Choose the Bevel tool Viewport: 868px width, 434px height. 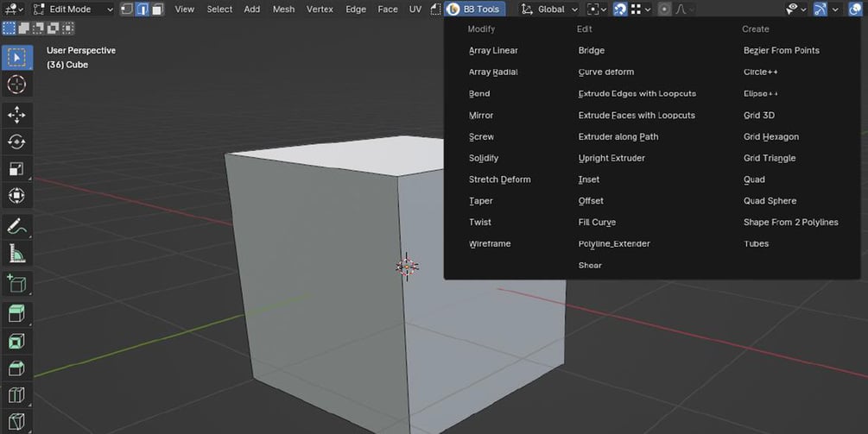(16, 368)
